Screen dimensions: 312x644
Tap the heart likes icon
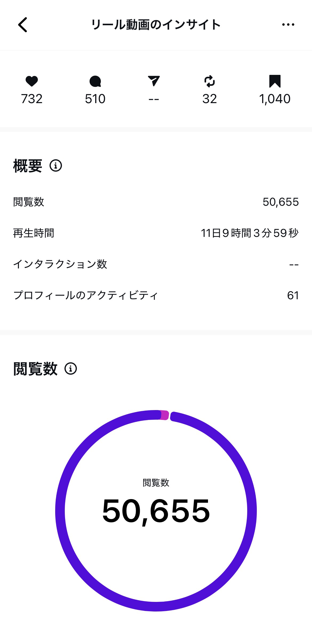[x=32, y=81]
